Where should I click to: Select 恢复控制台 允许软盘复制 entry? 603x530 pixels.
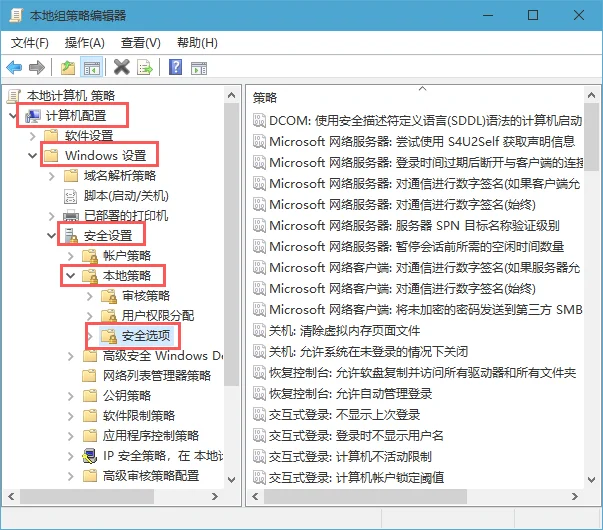click(x=422, y=373)
